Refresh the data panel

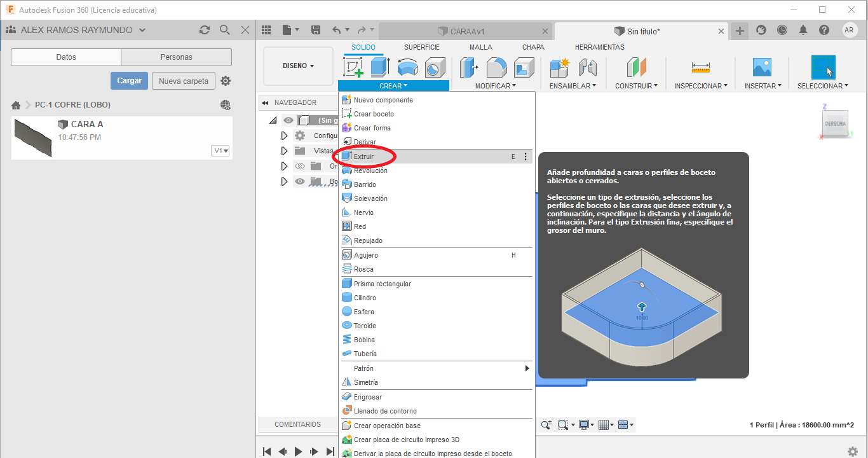pyautogui.click(x=205, y=30)
